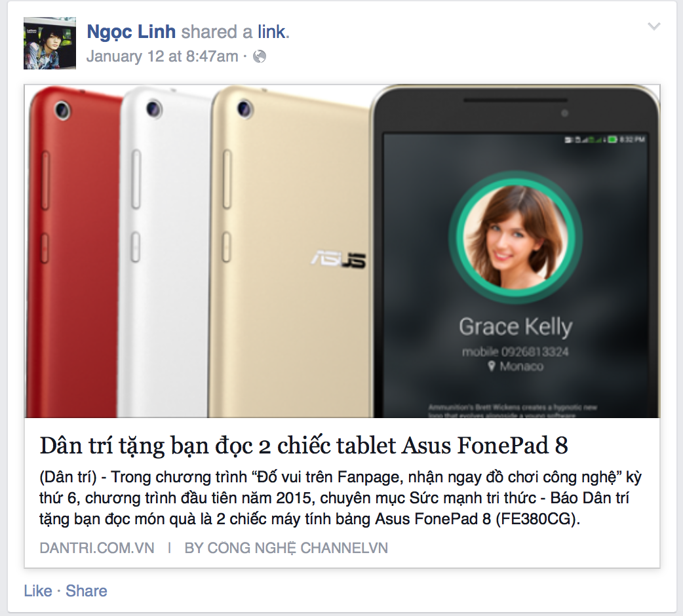This screenshot has height=616, width=683.
Task: Like this shared post
Action: 38,590
